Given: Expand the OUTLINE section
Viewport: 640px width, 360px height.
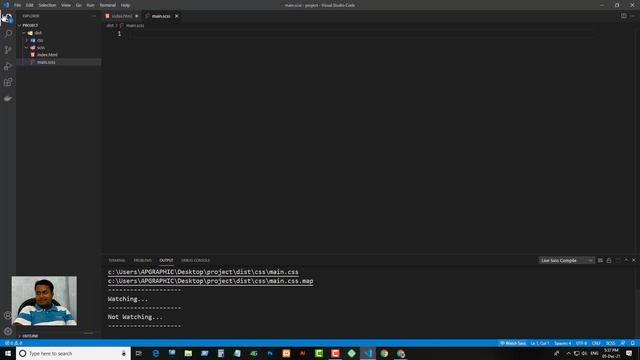Looking at the screenshot, I should click(30, 336).
